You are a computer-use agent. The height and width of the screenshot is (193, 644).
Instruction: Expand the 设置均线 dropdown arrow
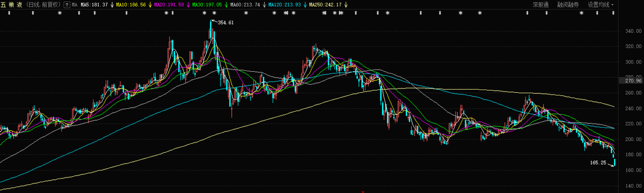click(x=613, y=4)
